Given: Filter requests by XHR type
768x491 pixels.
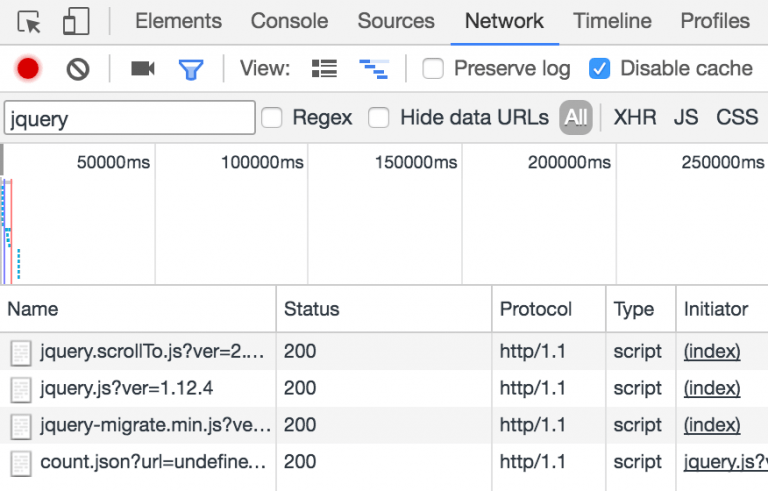Looking at the screenshot, I should (635, 118).
